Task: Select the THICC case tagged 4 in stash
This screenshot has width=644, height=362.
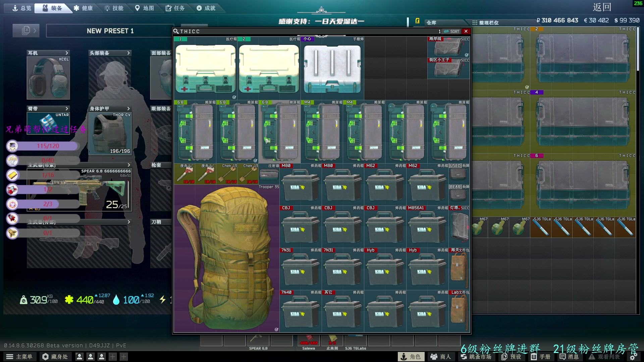Action: tap(583, 122)
